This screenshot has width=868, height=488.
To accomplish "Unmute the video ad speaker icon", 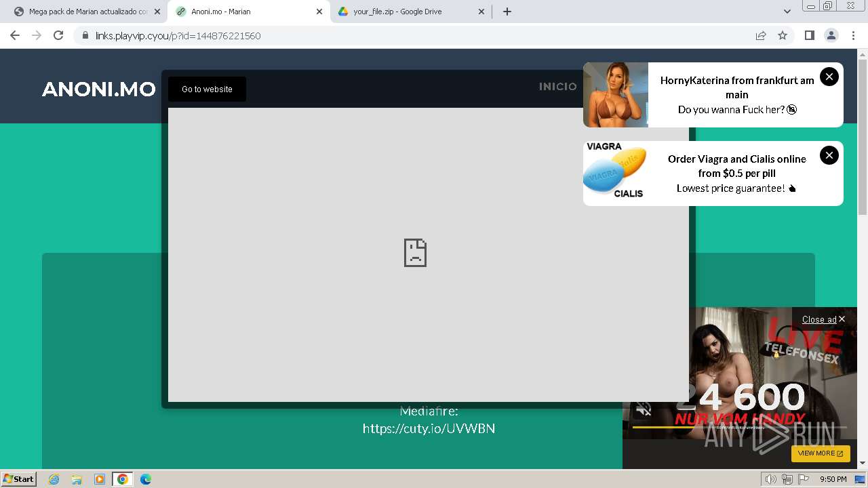I will point(644,410).
